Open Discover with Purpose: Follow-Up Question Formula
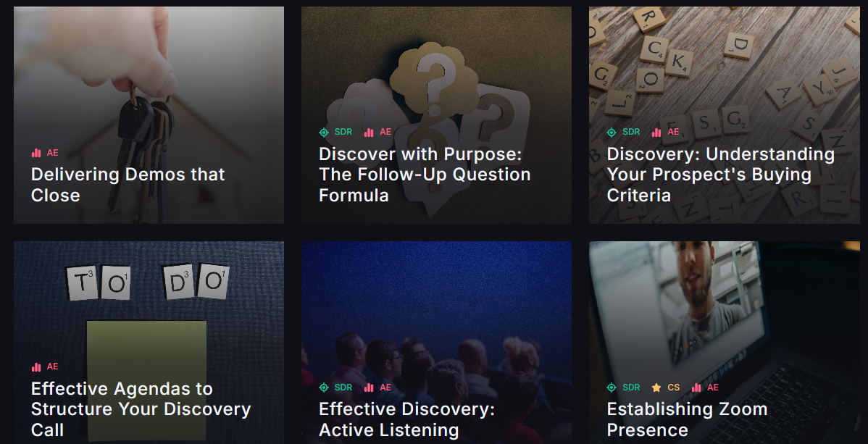This screenshot has height=444, width=868. (425, 175)
